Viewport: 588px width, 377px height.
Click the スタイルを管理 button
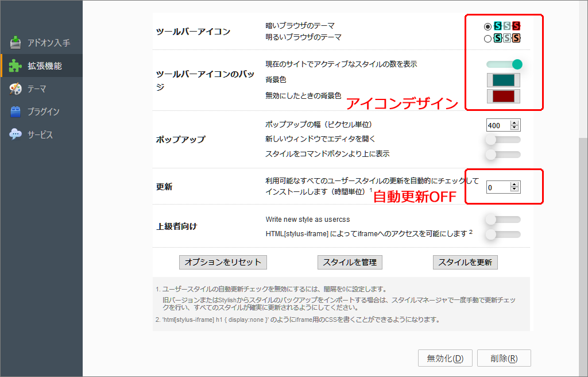click(350, 262)
